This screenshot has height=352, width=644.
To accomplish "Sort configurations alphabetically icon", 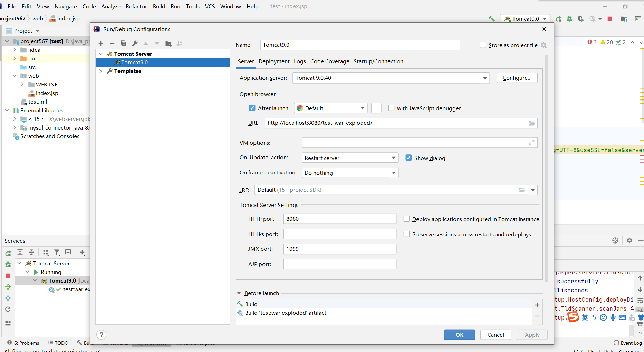I will tap(180, 44).
